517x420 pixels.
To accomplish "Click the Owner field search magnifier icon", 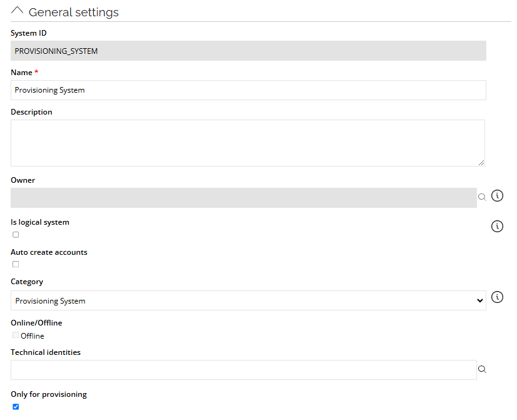I will point(482,197).
